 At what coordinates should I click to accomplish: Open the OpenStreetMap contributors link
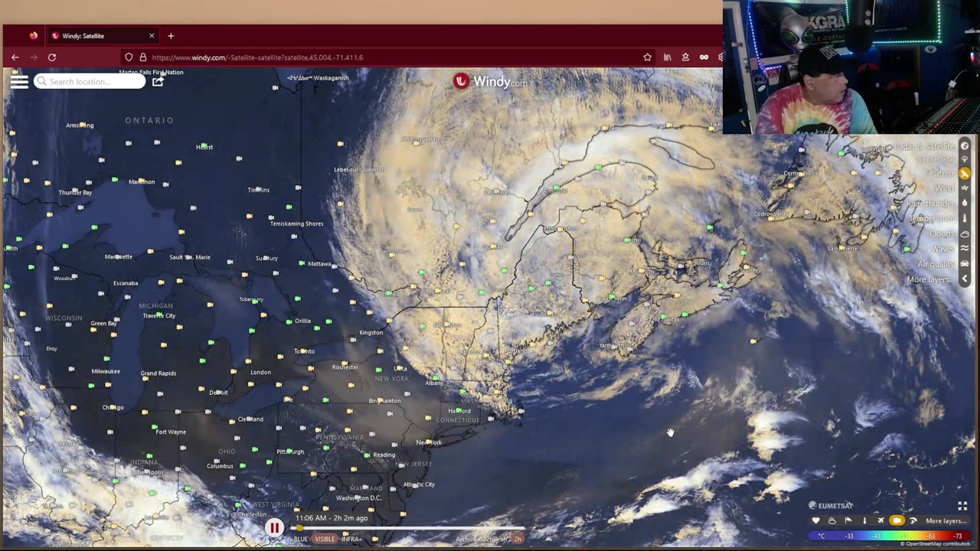936,544
